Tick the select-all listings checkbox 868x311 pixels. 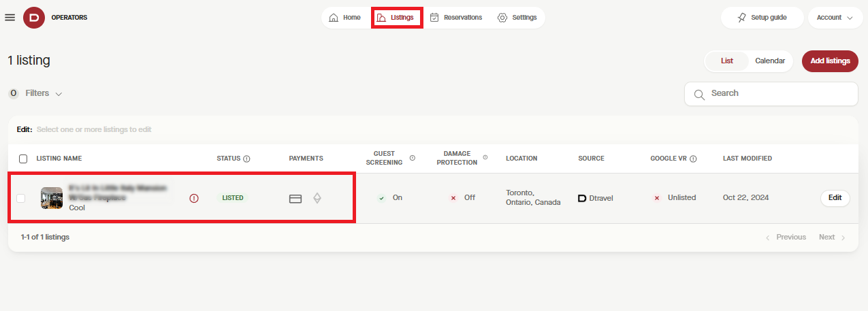tap(23, 159)
